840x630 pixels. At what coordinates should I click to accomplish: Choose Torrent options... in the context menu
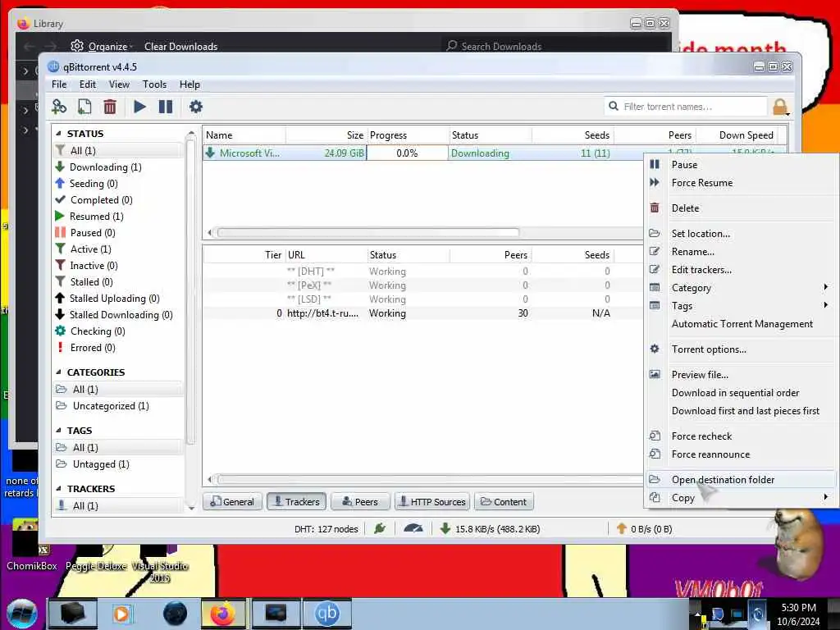tap(741, 349)
